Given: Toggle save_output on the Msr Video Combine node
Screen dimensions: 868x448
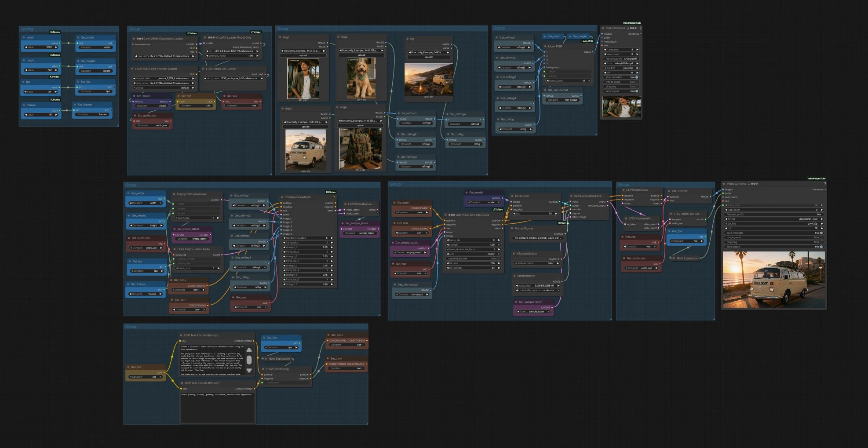Looking at the screenshot, I should 773,247.
